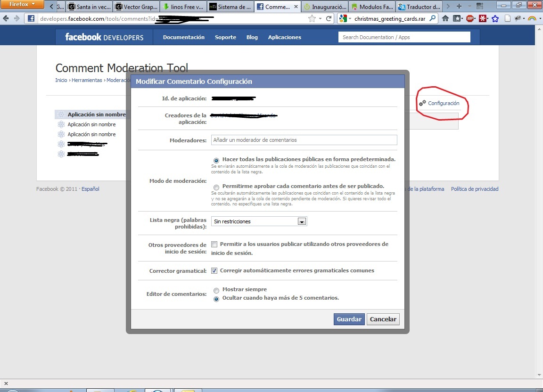Check 'Permitir a los usuarios publicar' checkbox
The image size is (543, 392).
point(214,244)
